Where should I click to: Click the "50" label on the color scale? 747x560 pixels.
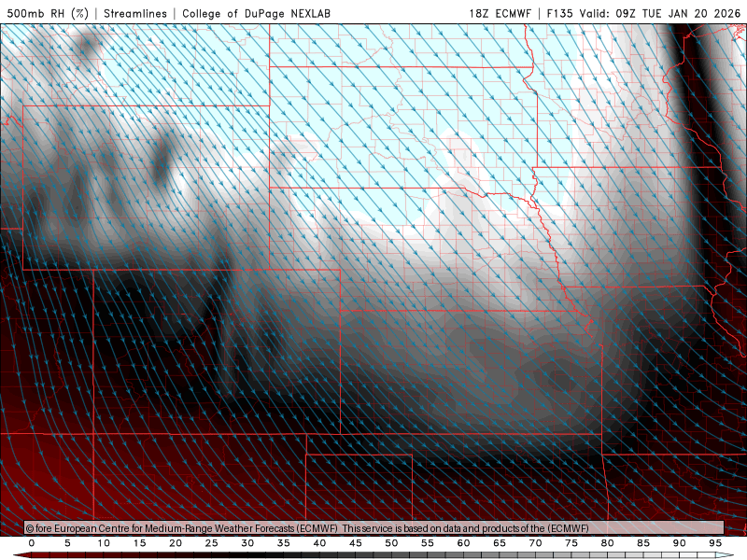coord(391,543)
